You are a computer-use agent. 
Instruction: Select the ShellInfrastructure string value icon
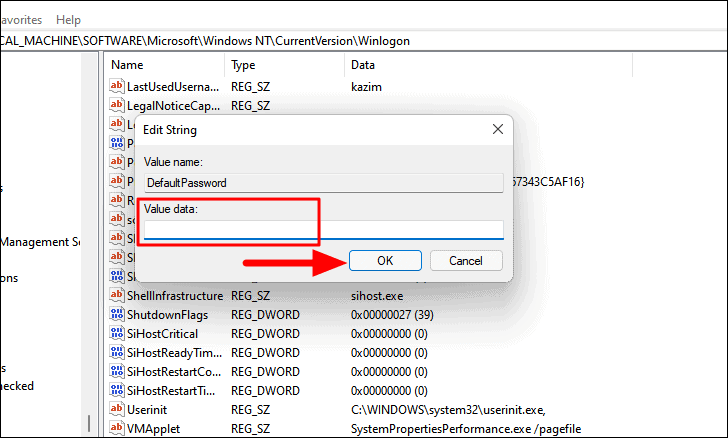tap(117, 295)
